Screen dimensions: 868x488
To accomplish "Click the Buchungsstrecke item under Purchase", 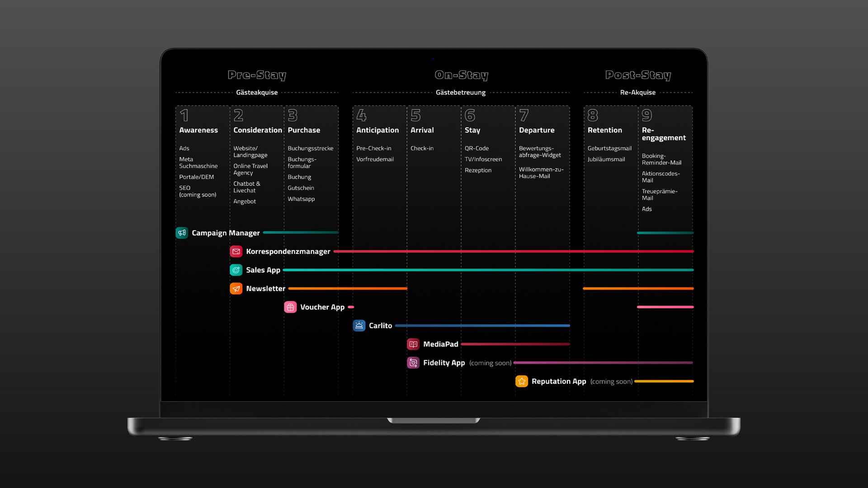I will click(x=310, y=148).
